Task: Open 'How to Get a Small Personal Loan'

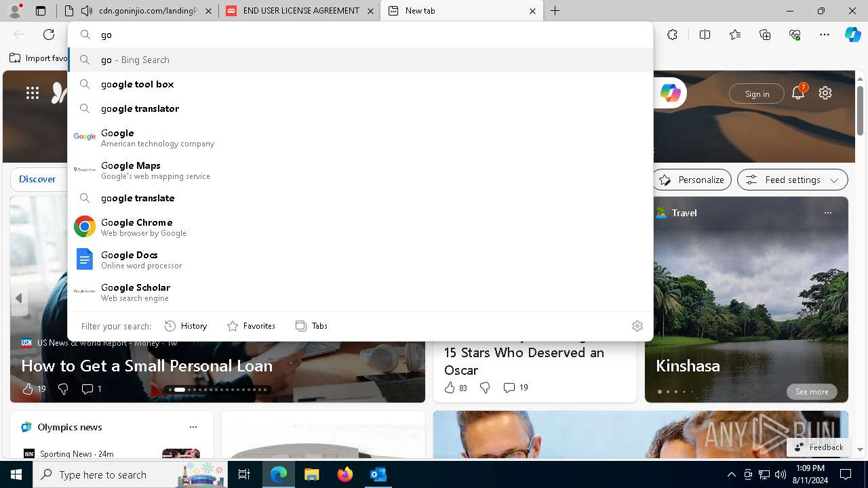Action: tap(146, 366)
